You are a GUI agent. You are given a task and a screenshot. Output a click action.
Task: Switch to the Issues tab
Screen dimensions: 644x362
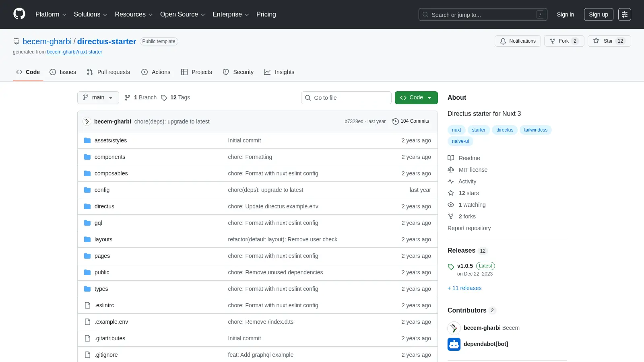[x=63, y=72]
